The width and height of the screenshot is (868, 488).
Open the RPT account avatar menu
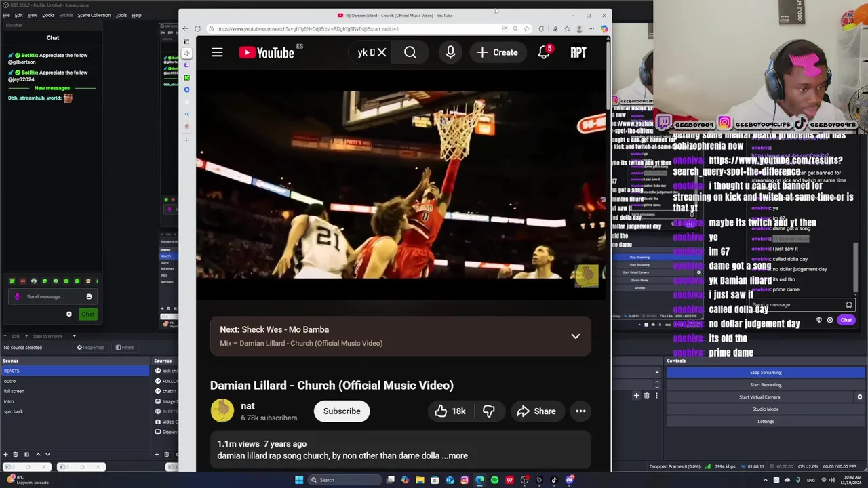pyautogui.click(x=578, y=52)
